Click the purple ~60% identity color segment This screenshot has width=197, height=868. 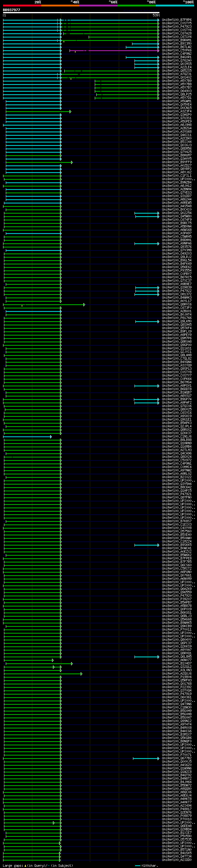[98, 6]
